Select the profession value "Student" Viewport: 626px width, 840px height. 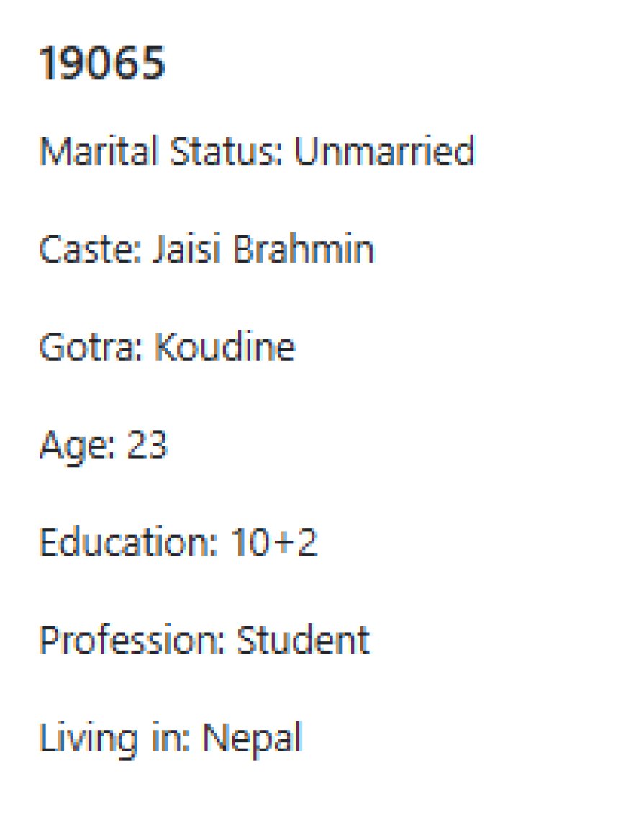[x=303, y=641]
